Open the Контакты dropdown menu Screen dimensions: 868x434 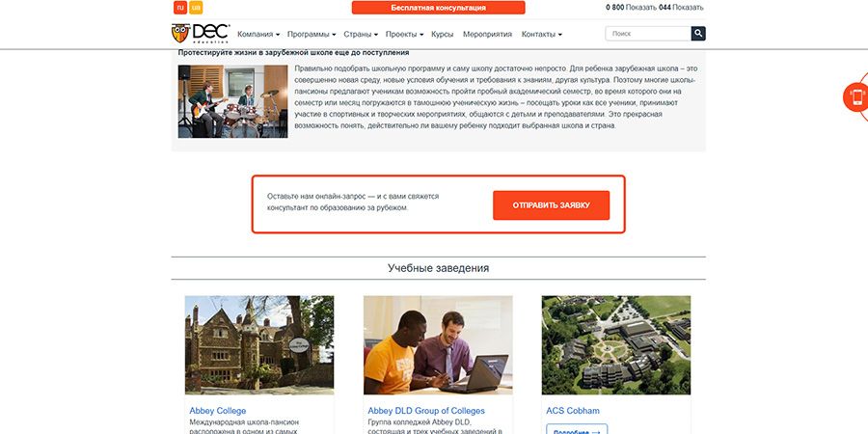541,35
